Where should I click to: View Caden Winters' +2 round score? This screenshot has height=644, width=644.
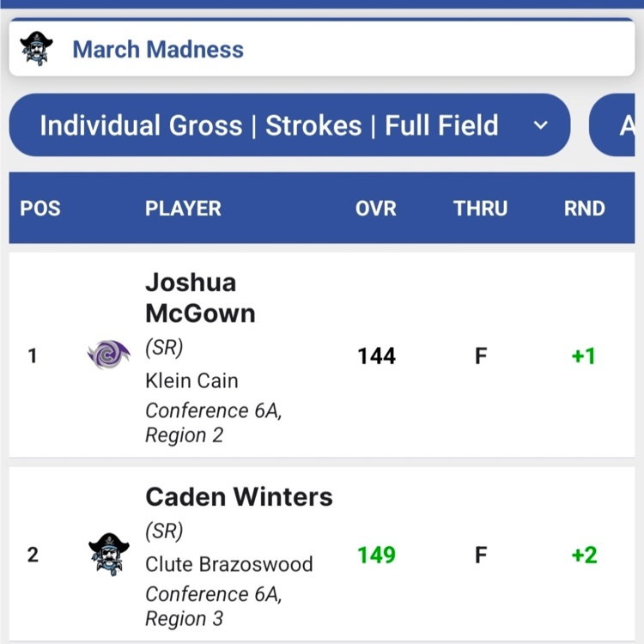pos(584,555)
